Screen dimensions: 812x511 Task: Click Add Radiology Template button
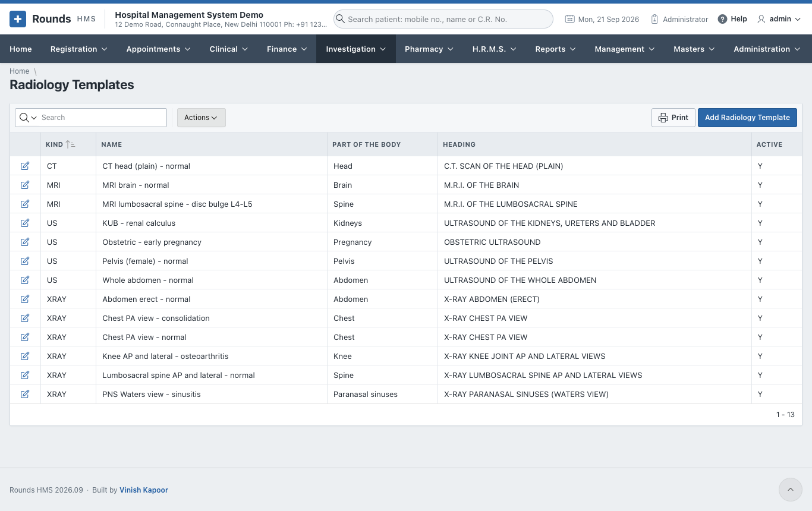click(x=747, y=118)
